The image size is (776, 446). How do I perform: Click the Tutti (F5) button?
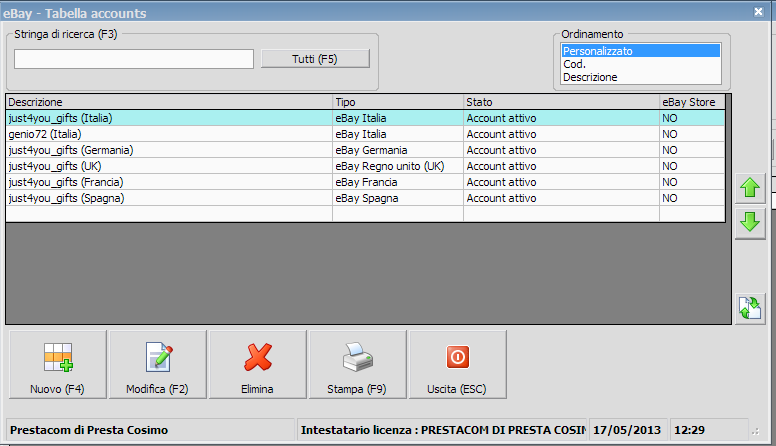(315, 59)
